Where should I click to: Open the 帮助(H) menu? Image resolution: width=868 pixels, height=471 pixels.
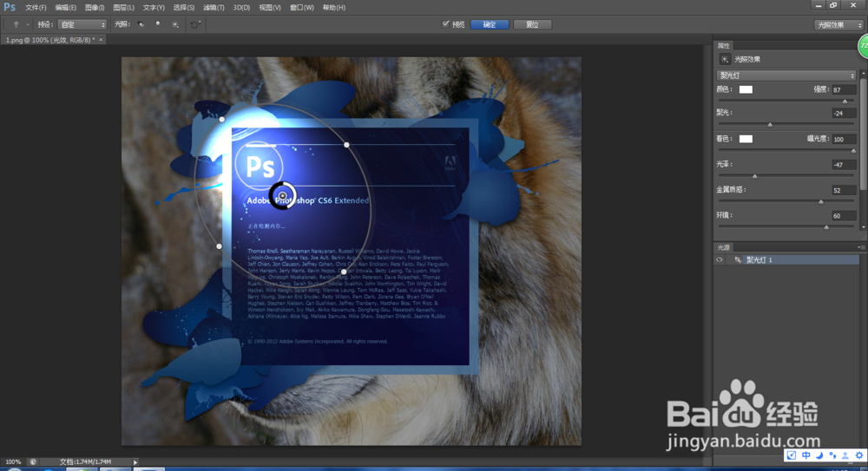coord(334,8)
